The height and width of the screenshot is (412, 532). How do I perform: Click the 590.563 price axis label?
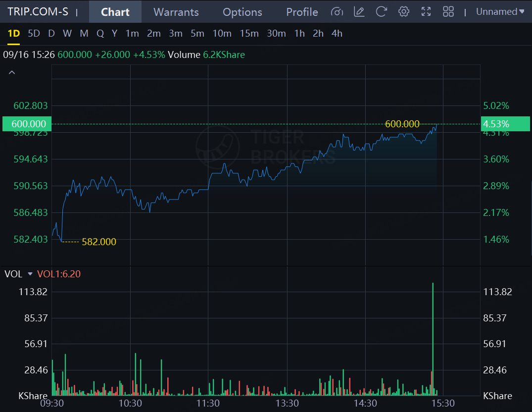pos(31,186)
